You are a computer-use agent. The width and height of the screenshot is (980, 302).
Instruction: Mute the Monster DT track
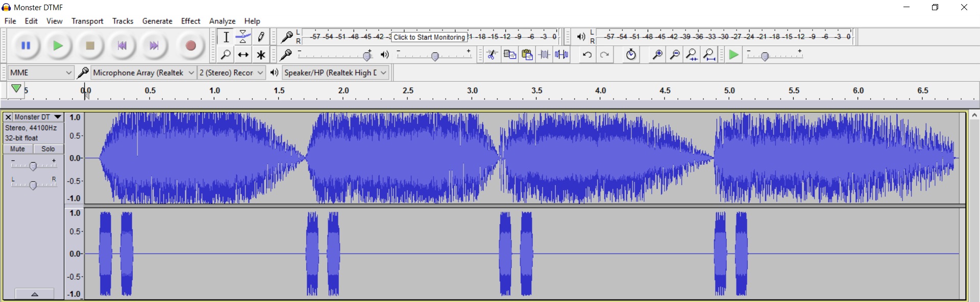coord(18,149)
